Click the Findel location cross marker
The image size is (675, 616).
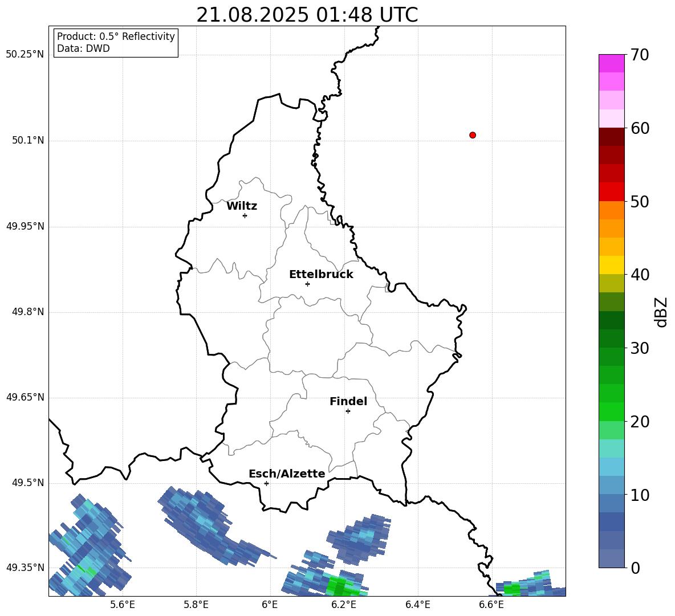[x=348, y=411]
